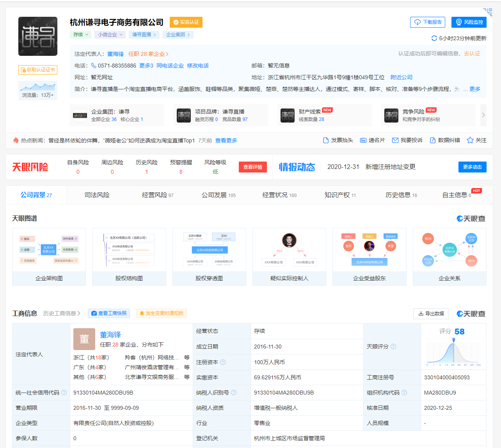This screenshot has height=448, width=501.
Task: Click the 天眼风险 logo
Action: (30, 167)
